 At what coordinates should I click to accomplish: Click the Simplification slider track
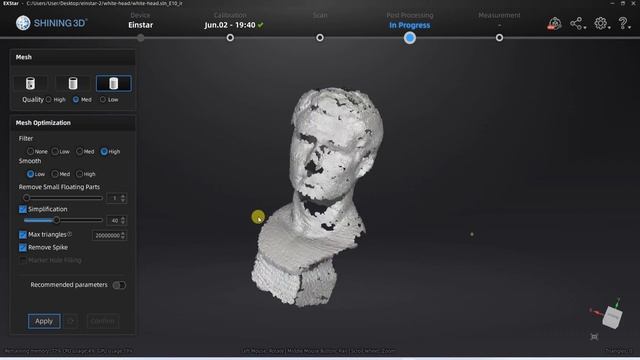pyautogui.click(x=62, y=220)
